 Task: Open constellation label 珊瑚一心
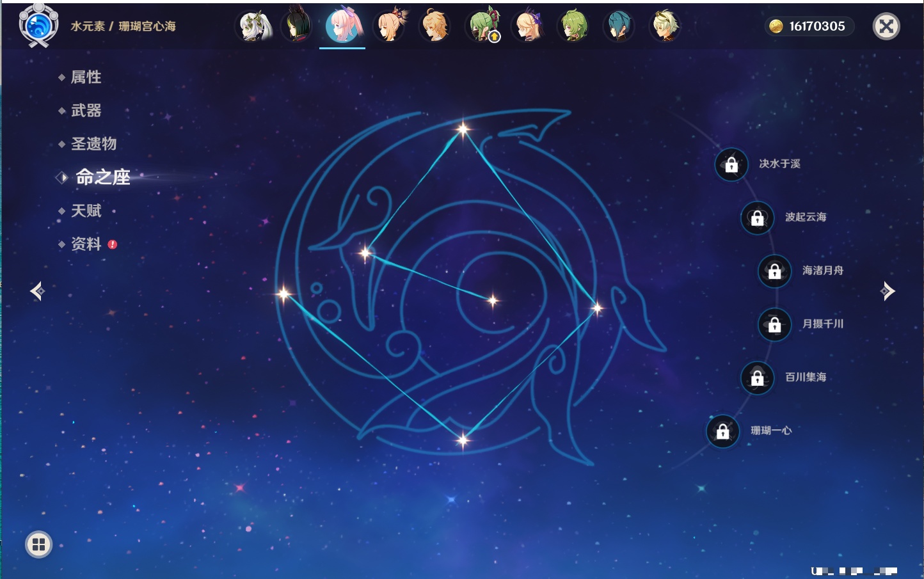(771, 431)
